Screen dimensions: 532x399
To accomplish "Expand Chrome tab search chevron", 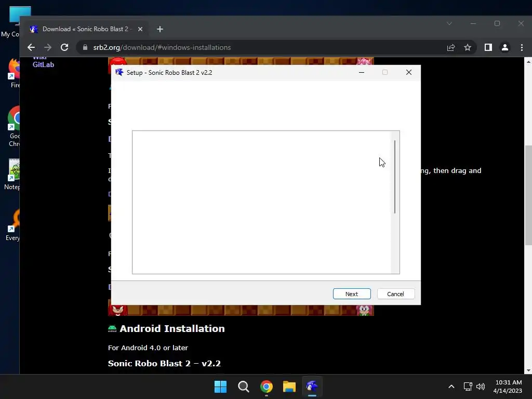I will (x=449, y=23).
